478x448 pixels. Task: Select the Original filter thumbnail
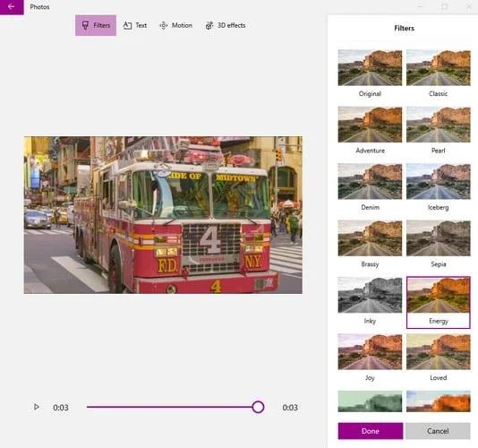click(370, 68)
